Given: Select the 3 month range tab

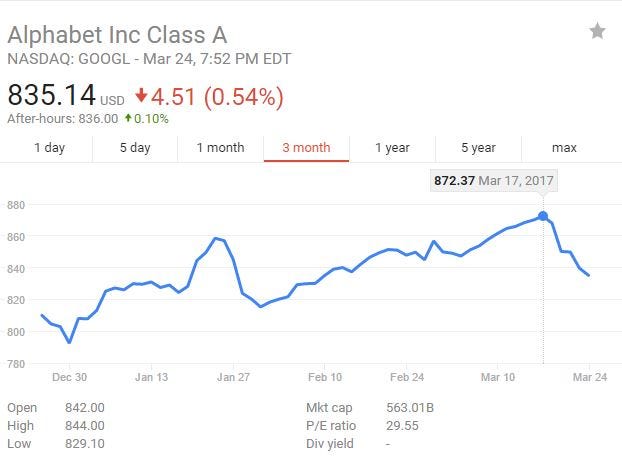Looking at the screenshot, I should pyautogui.click(x=306, y=148).
